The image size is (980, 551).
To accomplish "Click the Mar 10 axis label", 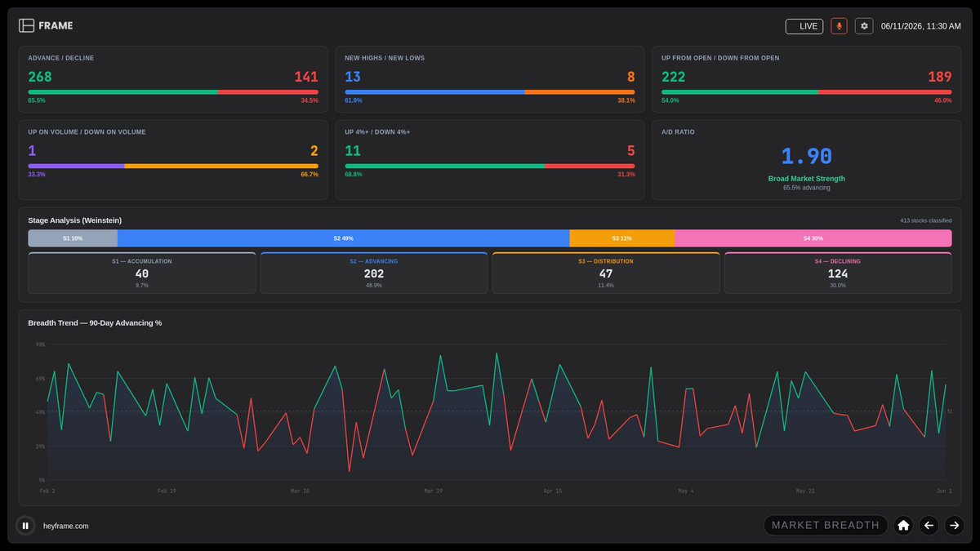I will (x=300, y=491).
